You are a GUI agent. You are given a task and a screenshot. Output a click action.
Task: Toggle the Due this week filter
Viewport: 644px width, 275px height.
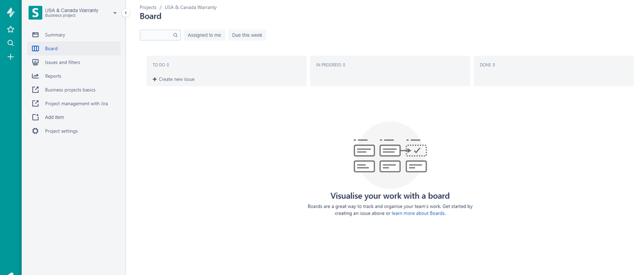click(247, 35)
